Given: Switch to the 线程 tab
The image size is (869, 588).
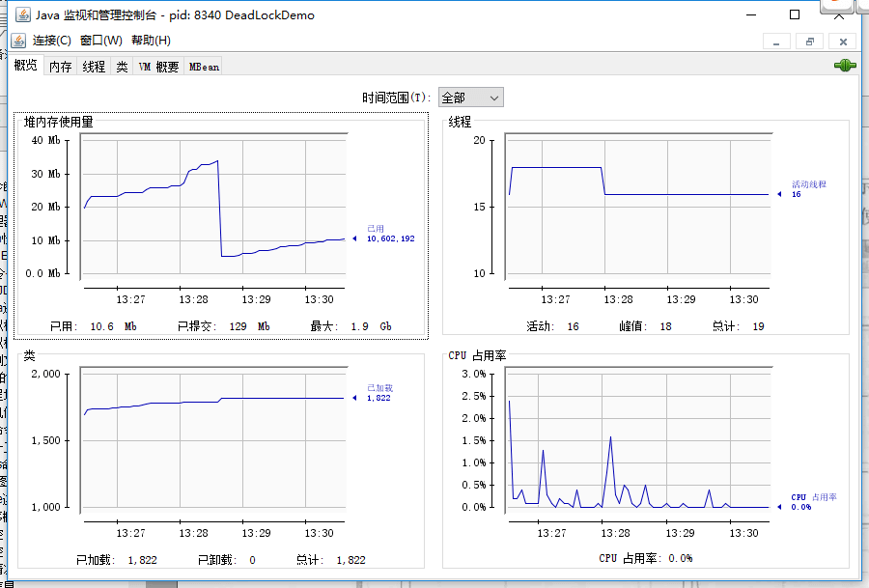Looking at the screenshot, I should pyautogui.click(x=94, y=67).
